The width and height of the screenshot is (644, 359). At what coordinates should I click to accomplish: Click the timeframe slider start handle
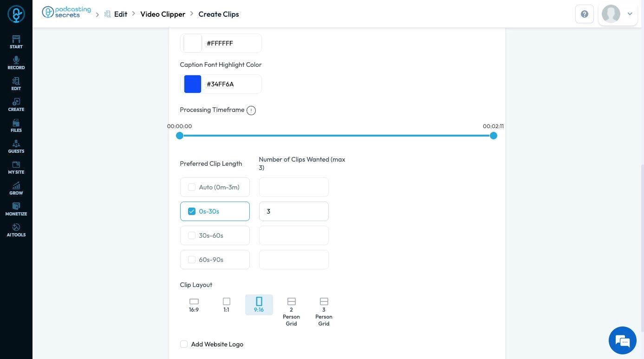click(180, 136)
